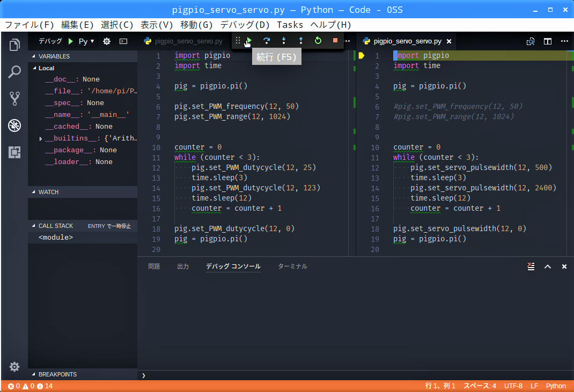
Task: Open the 選択(C) menu
Action: pos(117,25)
